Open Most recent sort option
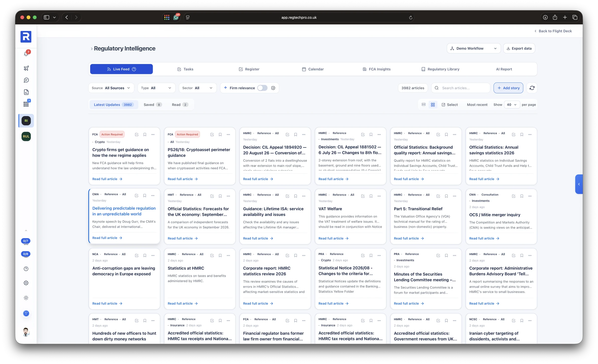598x364 pixels. (x=477, y=105)
